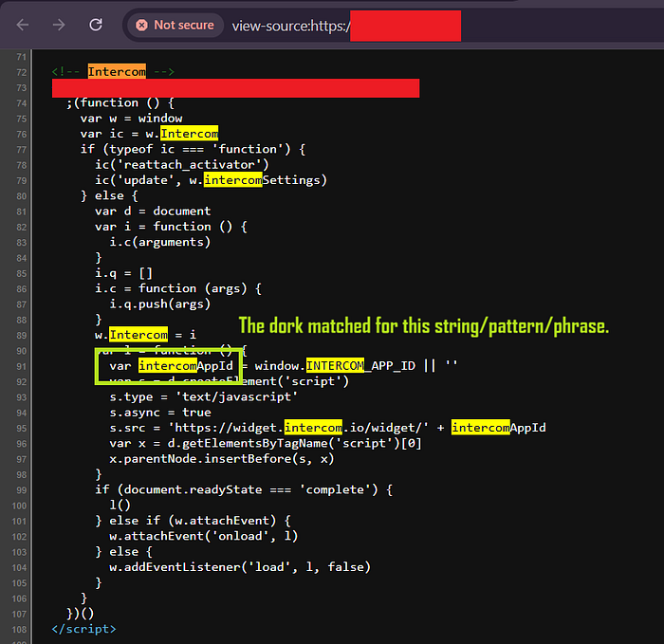Click the 'var intercomAppId' declaration
The image size is (664, 644).
171,366
